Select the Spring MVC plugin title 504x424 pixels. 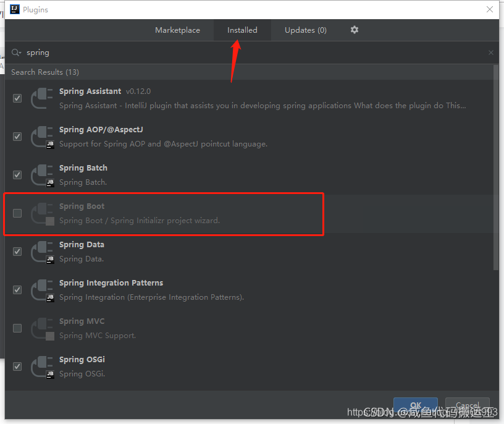(x=82, y=321)
